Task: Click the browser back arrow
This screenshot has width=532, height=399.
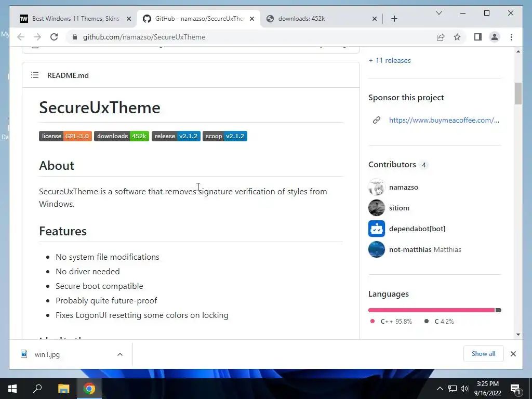Action: click(x=21, y=37)
